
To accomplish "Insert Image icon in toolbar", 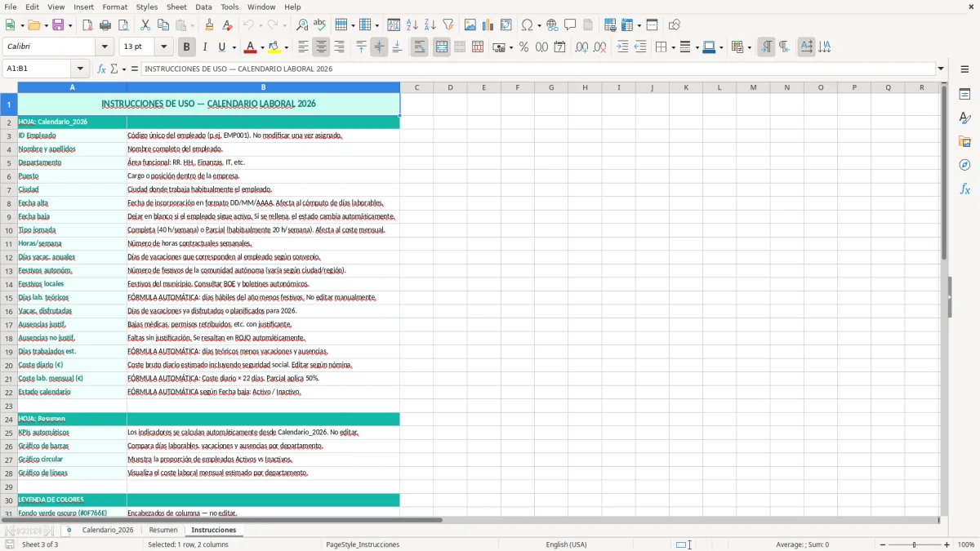I will [x=470, y=25].
